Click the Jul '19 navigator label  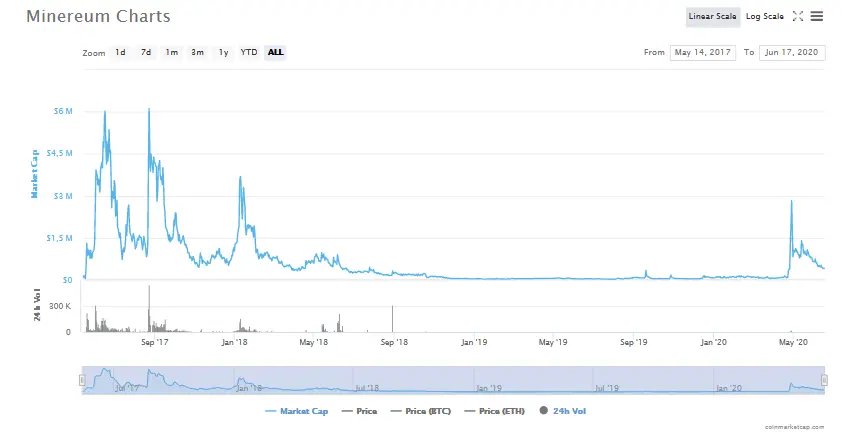point(606,388)
